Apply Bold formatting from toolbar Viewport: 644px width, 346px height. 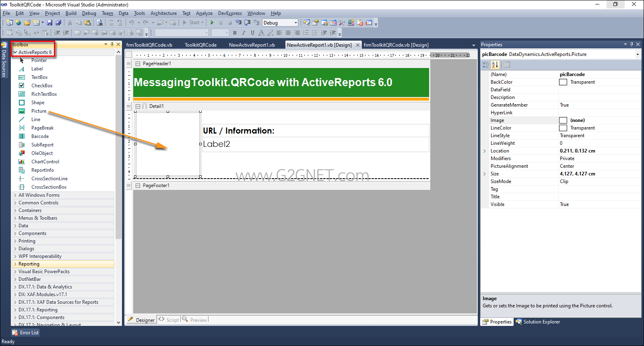[235, 33]
